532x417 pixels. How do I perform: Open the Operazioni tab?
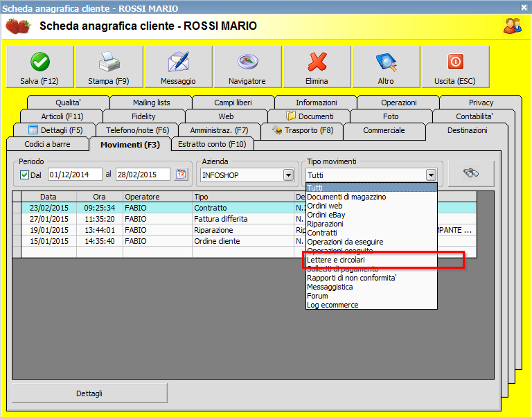pyautogui.click(x=399, y=103)
